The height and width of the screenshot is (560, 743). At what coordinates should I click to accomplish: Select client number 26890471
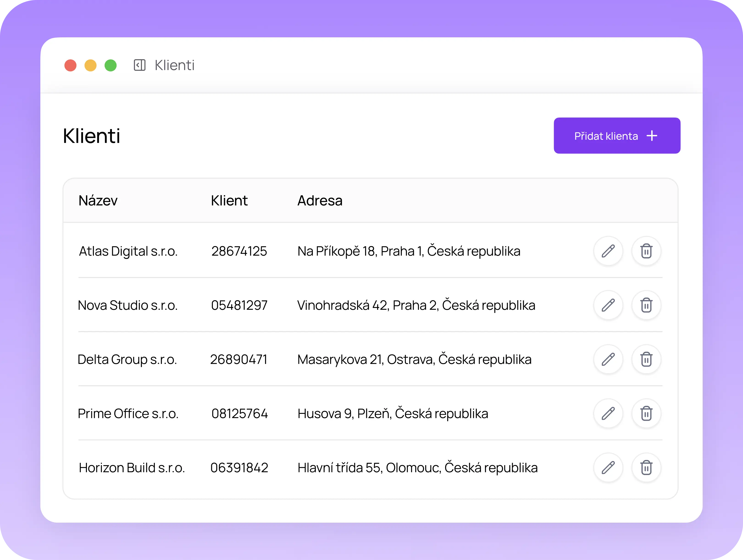pyautogui.click(x=238, y=359)
